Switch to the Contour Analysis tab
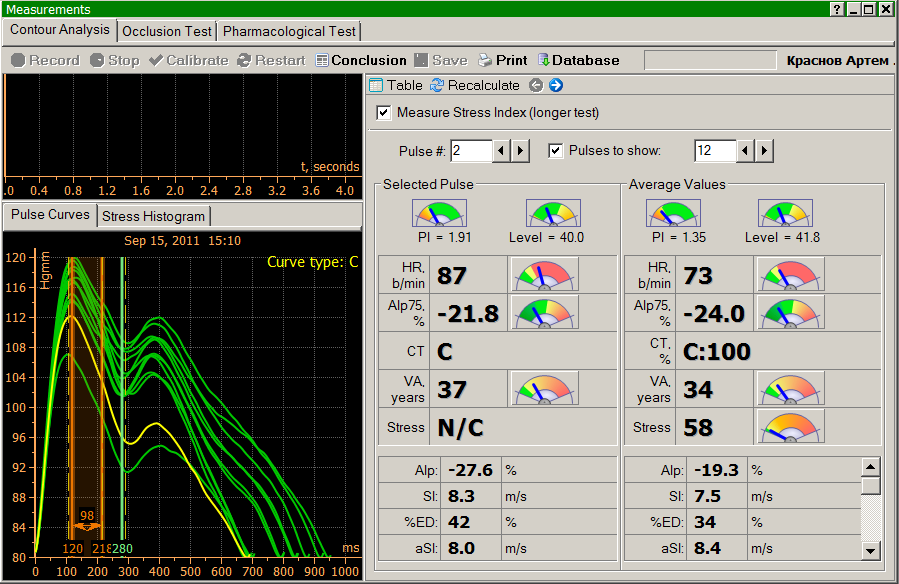Screen dimensions: 899x584 [x=60, y=30]
